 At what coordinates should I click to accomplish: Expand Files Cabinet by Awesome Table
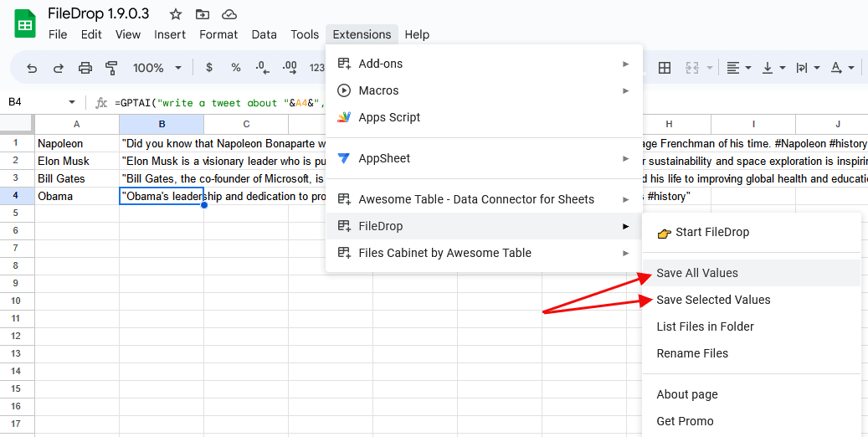coord(484,253)
